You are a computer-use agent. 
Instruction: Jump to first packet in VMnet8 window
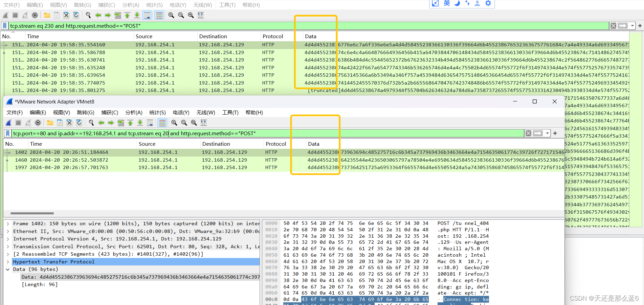(x=130, y=123)
